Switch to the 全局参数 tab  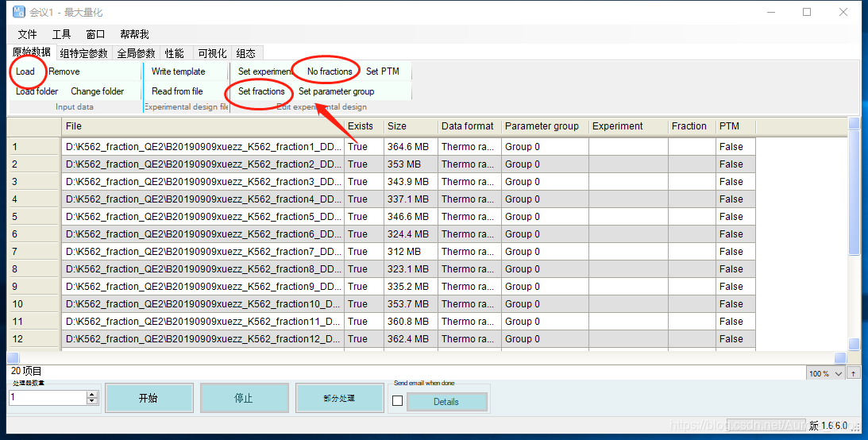click(x=136, y=53)
